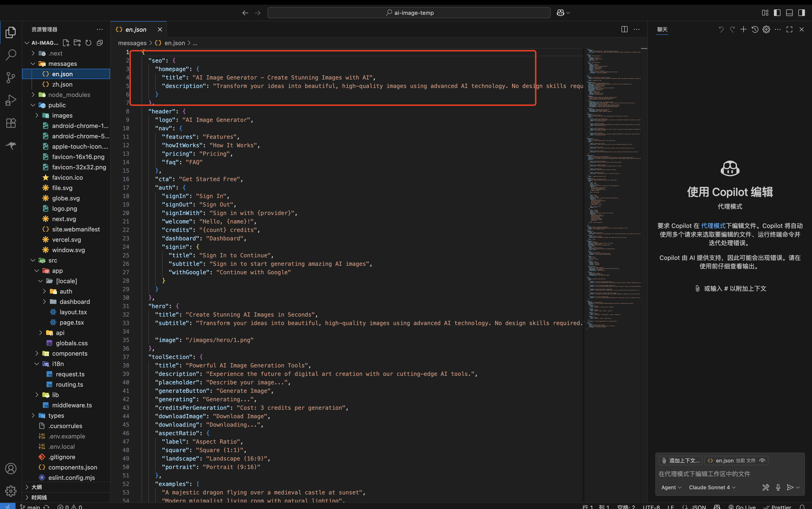The height and width of the screenshot is (509, 812).
Task: Open chat settings gear
Action: click(766, 29)
